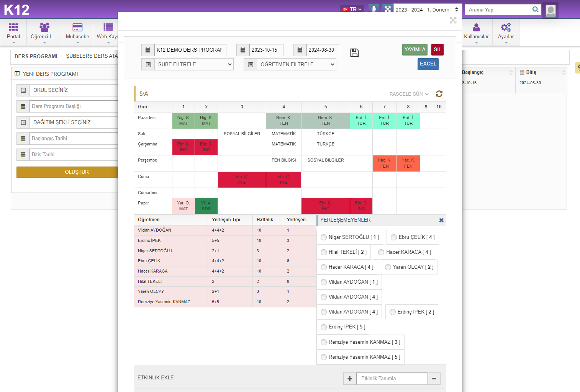Click the refresh icon next to RASGELE GÜN
The image size is (580, 392).
coord(439,94)
